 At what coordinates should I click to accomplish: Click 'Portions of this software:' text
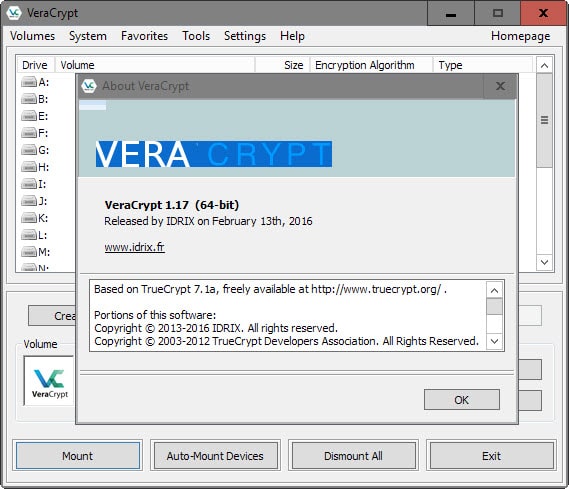coord(155,315)
